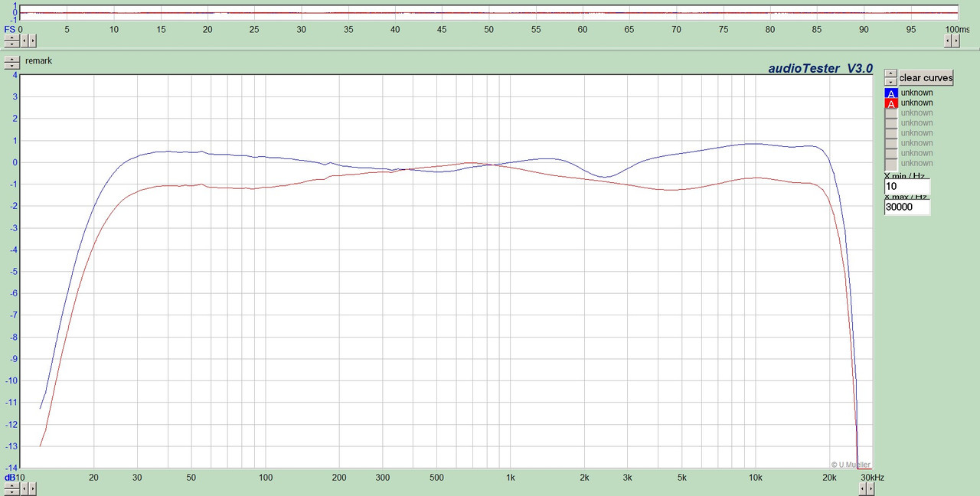Click right arrow at start of ms time axis

[33, 41]
